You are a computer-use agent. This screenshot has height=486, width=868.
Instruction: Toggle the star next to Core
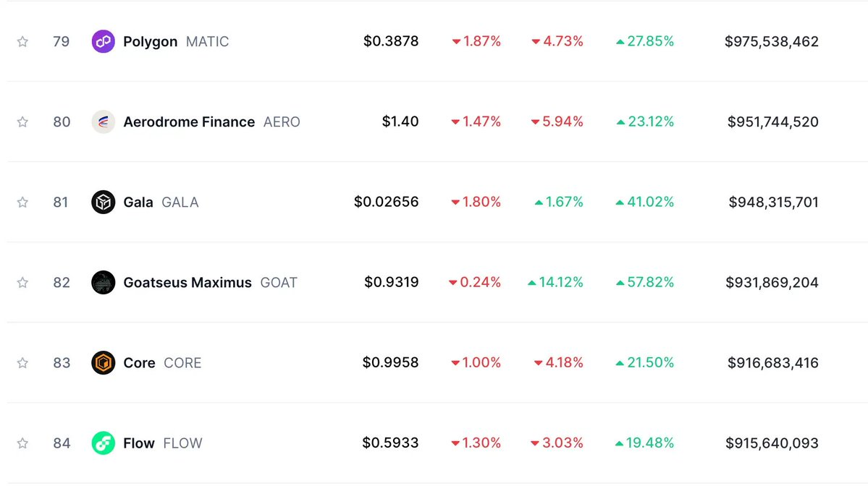point(22,363)
